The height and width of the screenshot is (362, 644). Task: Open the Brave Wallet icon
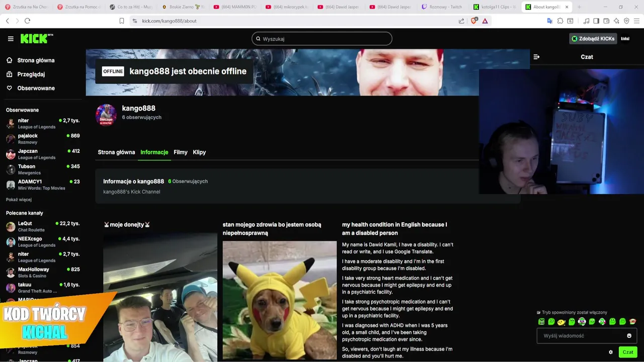606,21
